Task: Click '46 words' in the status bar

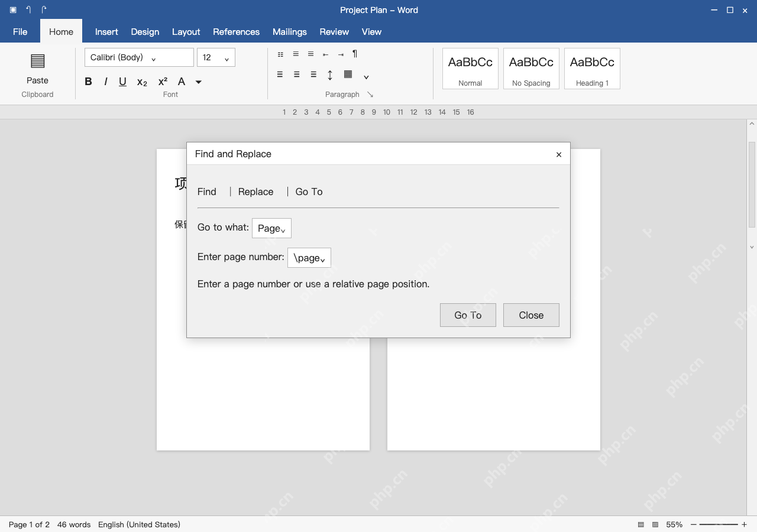Action: (74, 524)
